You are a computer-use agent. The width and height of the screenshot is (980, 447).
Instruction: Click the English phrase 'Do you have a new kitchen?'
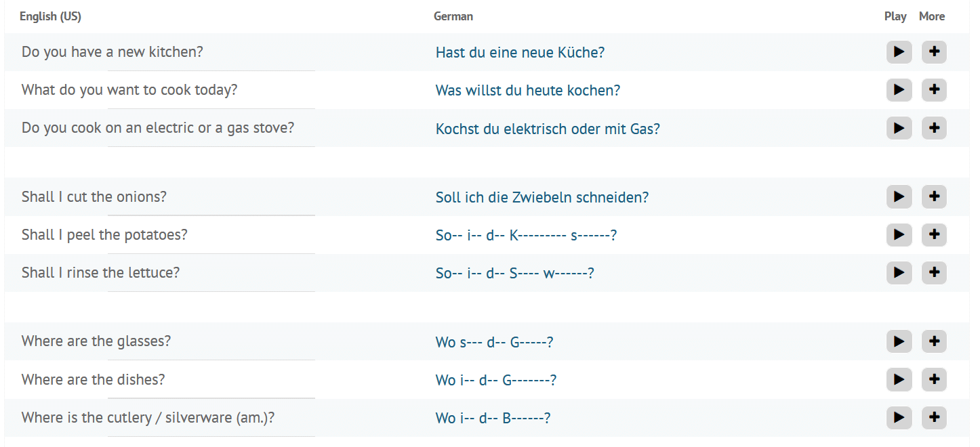click(x=112, y=52)
